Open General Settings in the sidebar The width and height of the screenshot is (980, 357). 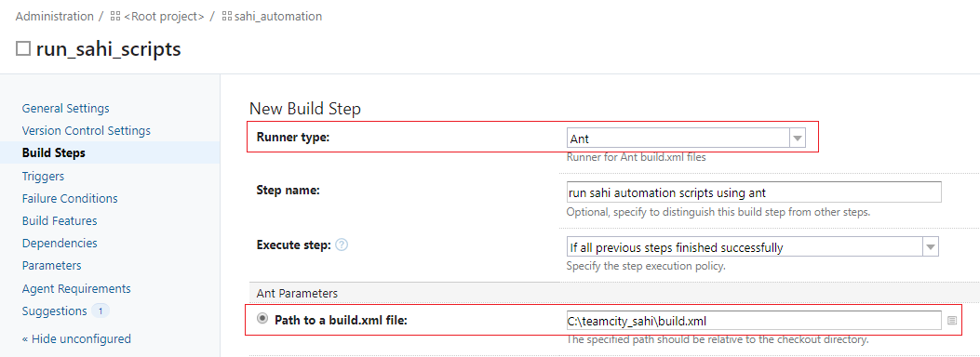click(66, 108)
